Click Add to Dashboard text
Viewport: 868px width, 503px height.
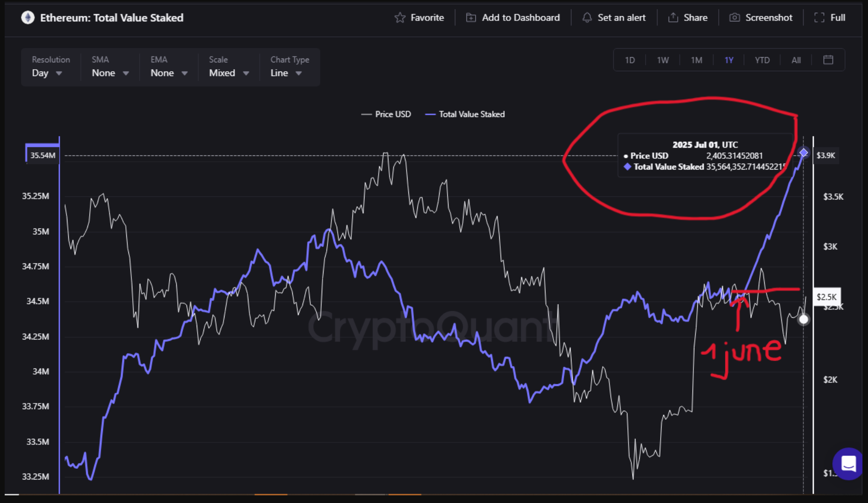tap(521, 18)
